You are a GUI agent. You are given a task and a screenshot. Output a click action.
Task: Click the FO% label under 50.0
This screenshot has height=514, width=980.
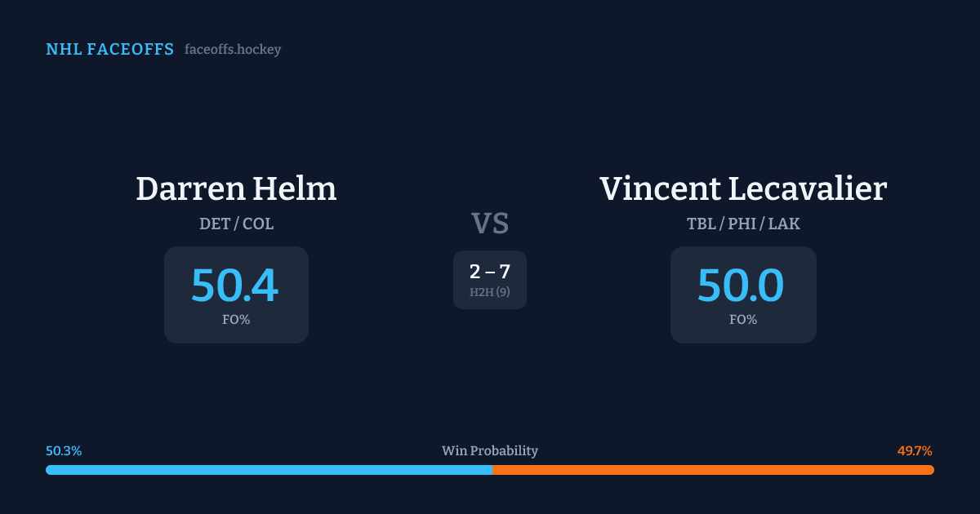click(x=743, y=320)
